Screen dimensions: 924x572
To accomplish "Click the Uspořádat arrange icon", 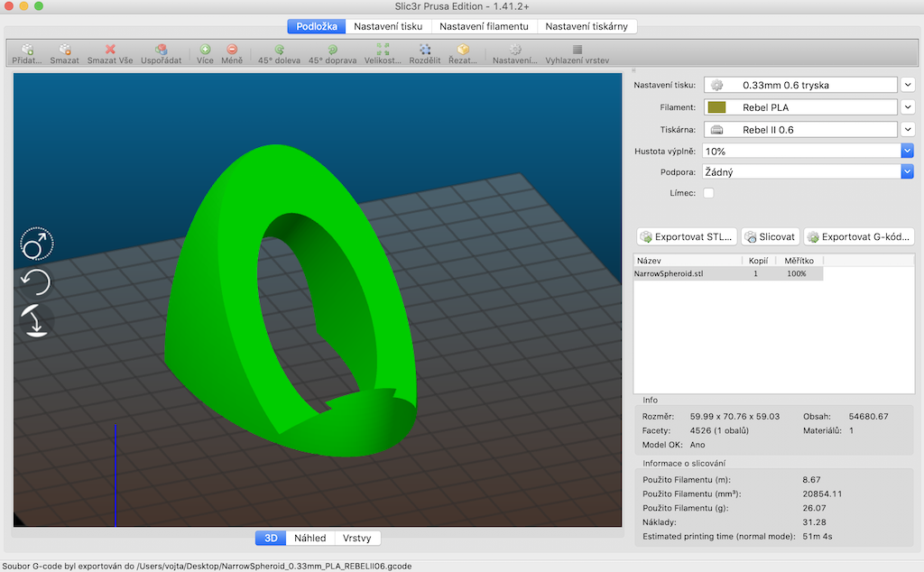I will pyautogui.click(x=161, y=51).
